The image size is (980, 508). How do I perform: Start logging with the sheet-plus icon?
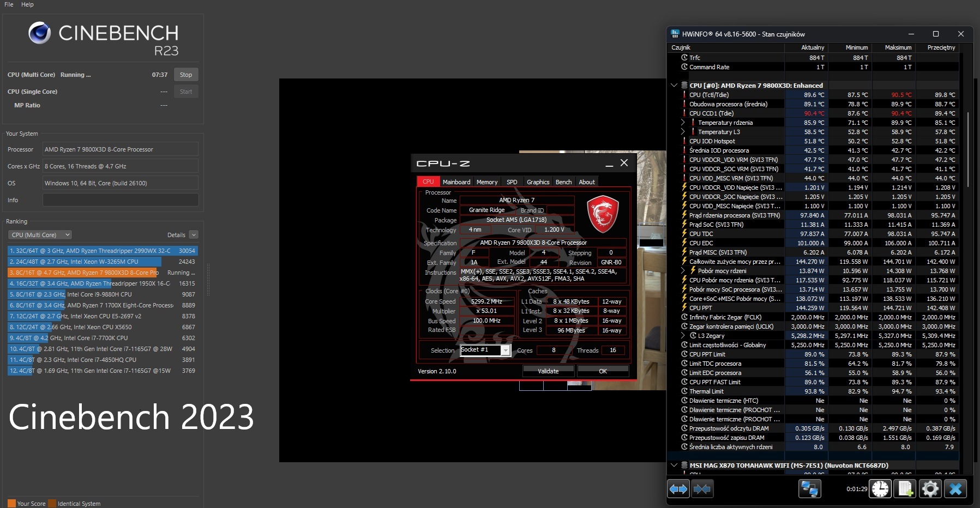pos(905,489)
